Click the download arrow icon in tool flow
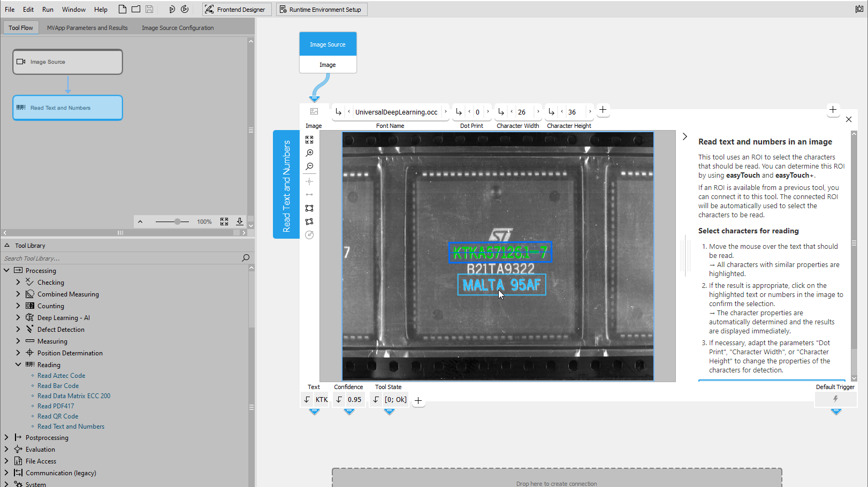Image resolution: width=868 pixels, height=487 pixels. [239, 221]
